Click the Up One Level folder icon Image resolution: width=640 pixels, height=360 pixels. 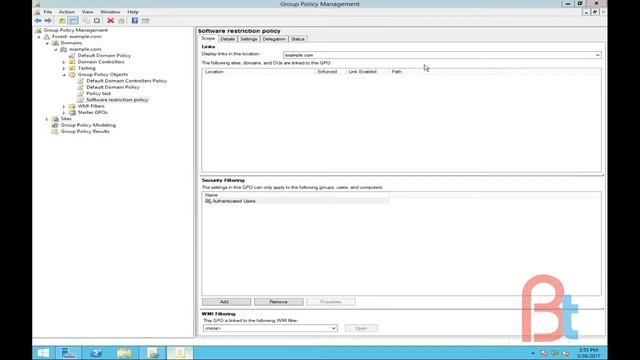[62, 20]
